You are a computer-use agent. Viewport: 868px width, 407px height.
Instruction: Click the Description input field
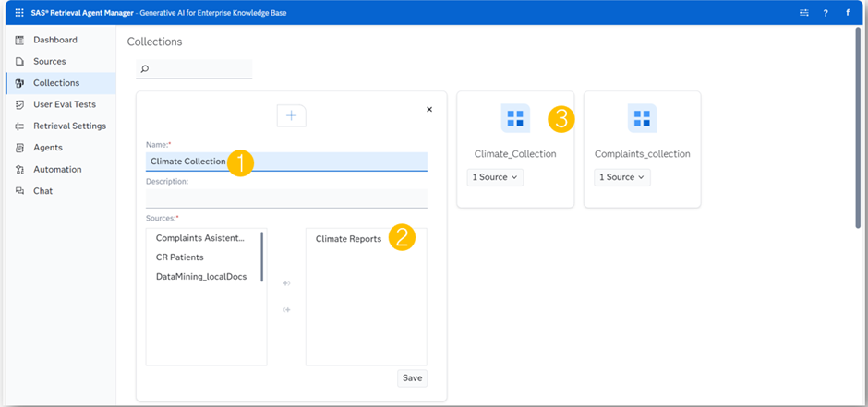tap(286, 198)
